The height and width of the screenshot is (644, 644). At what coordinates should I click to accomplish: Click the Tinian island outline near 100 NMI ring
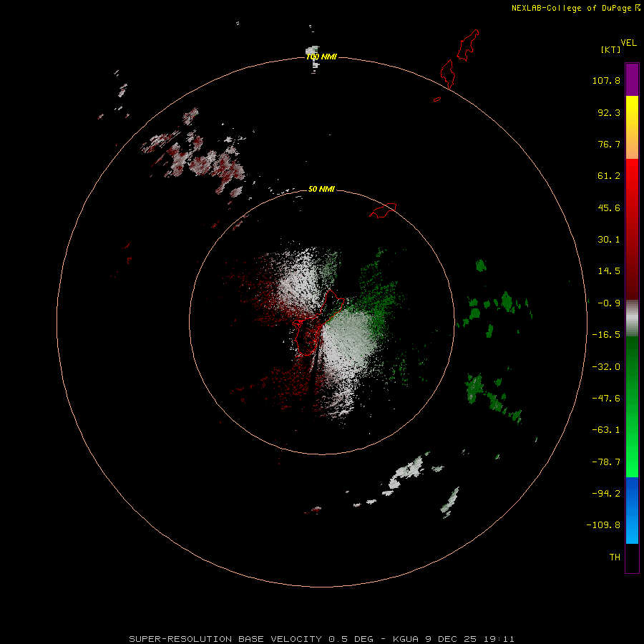point(447,74)
